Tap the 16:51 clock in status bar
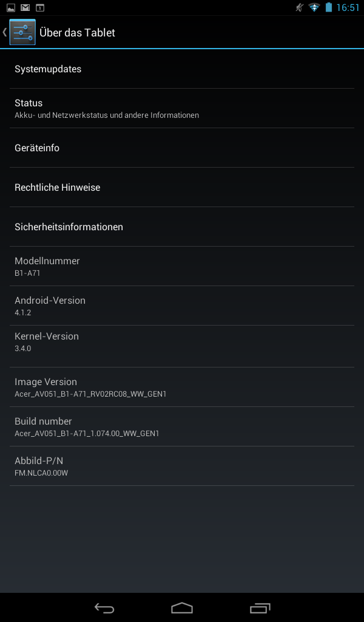Screen dimensions: 364x622 (348, 7)
